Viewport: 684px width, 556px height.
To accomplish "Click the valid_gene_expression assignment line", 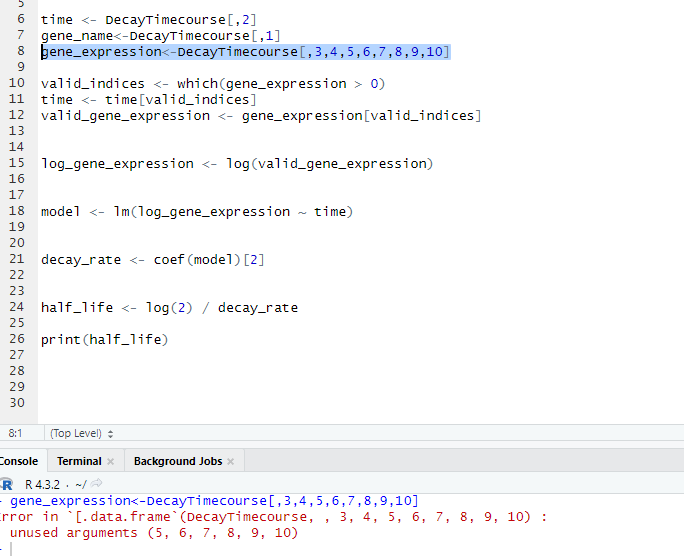I will (261, 116).
